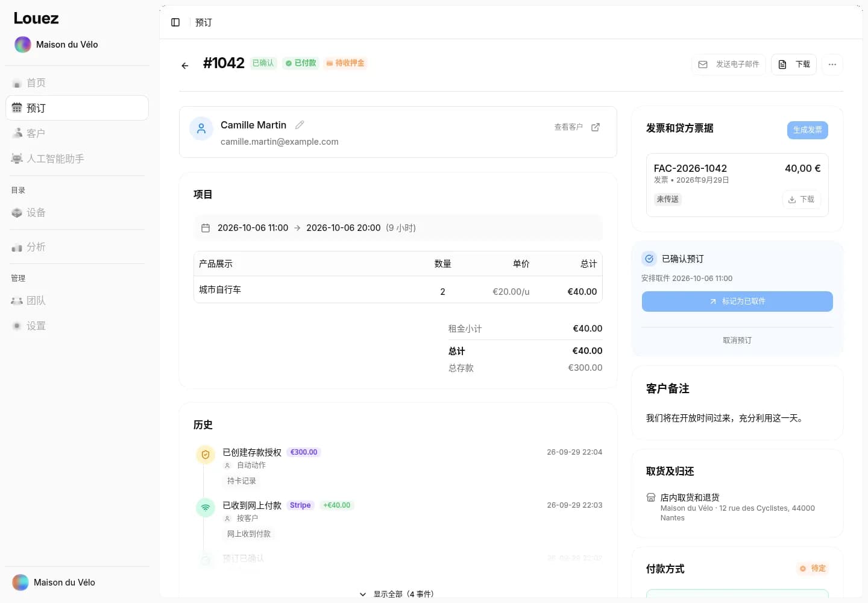Image resolution: width=868 pixels, height=603 pixels.
Task: Click the calendar icon beside rental dates
Action: click(206, 228)
